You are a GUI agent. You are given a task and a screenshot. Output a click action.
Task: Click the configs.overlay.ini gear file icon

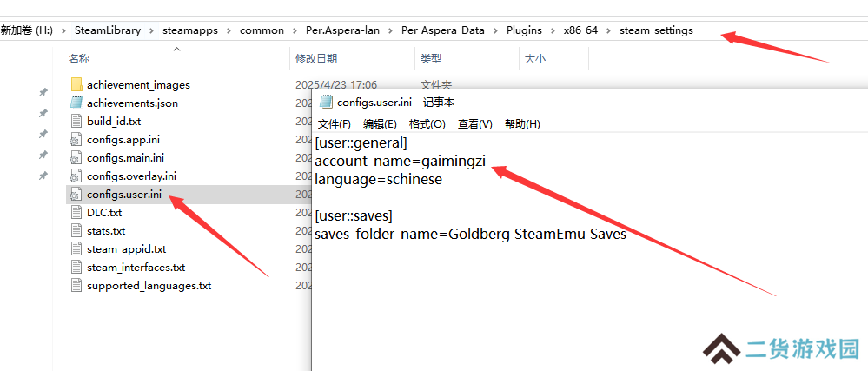[x=76, y=176]
